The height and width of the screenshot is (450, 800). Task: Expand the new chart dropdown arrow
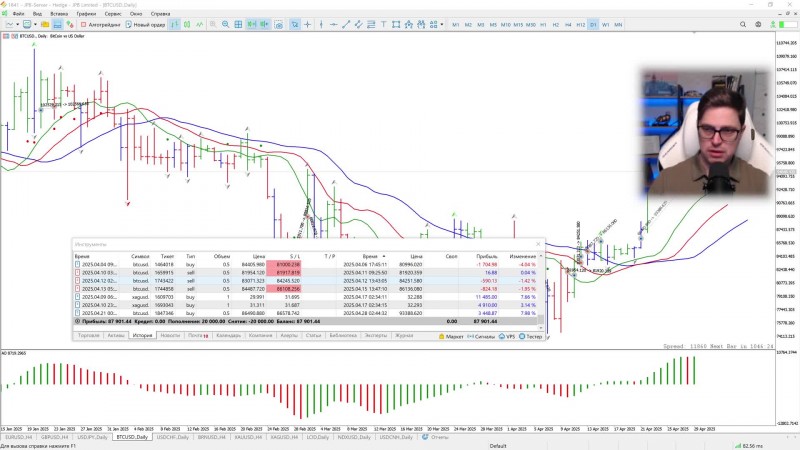click(17, 24)
